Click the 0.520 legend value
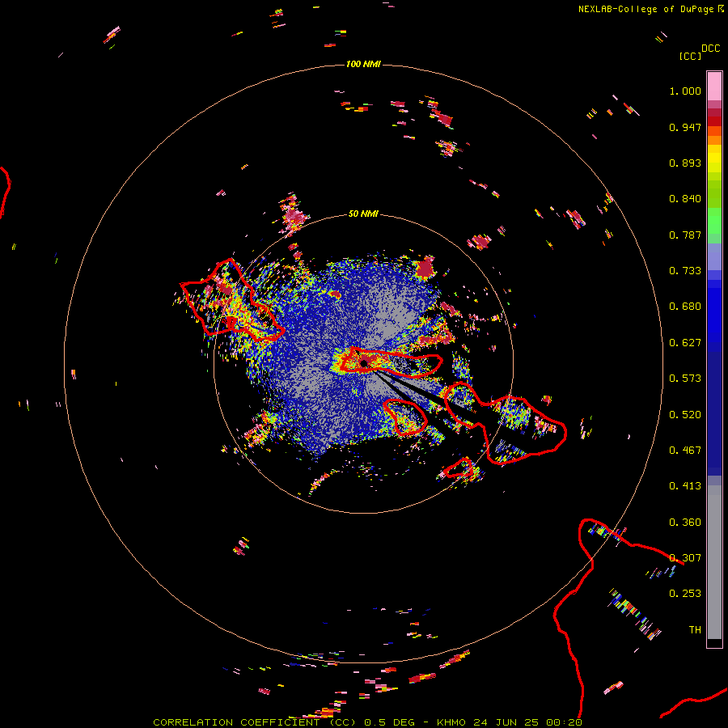This screenshot has height=728, width=728. [x=685, y=415]
